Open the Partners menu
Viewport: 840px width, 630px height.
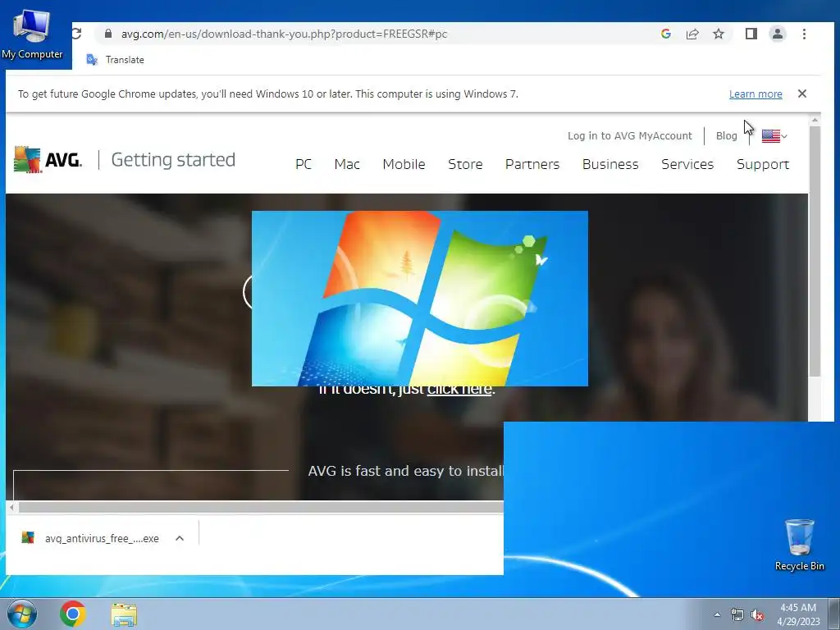pos(532,164)
